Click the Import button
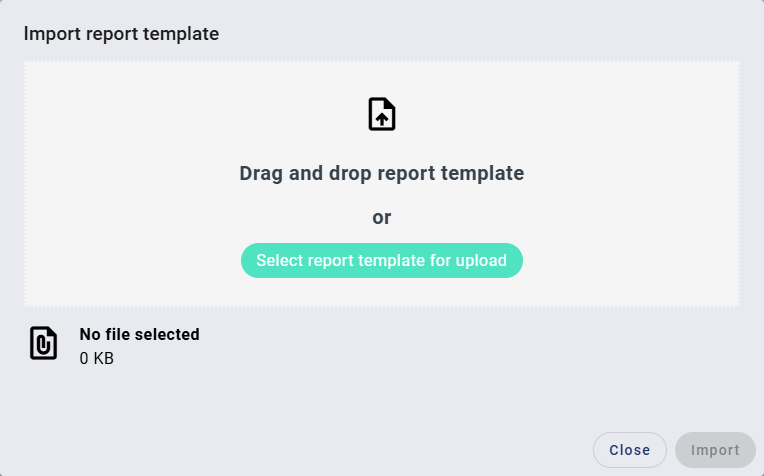The height and width of the screenshot is (476, 764). click(715, 450)
